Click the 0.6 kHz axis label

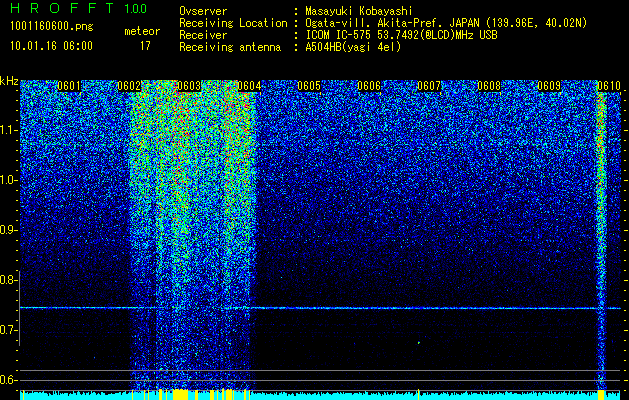tap(9, 380)
